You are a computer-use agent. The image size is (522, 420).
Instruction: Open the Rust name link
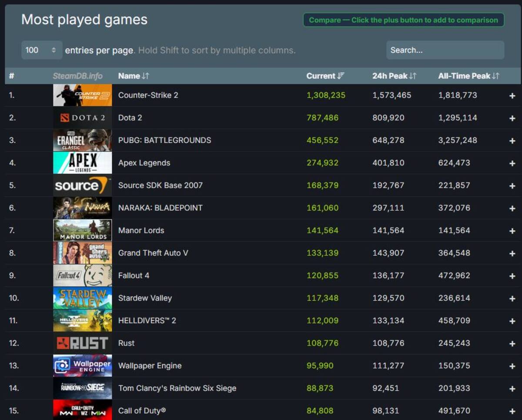point(126,343)
